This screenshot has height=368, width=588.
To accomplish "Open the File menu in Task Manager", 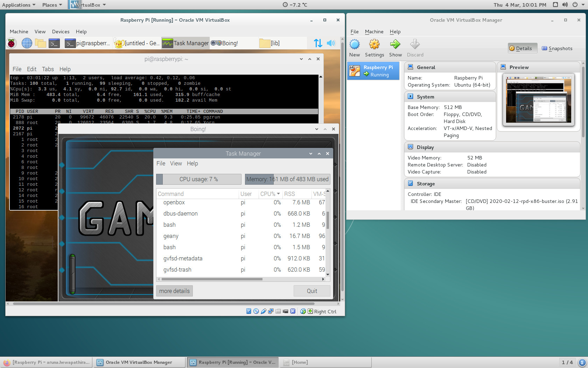I will [161, 163].
